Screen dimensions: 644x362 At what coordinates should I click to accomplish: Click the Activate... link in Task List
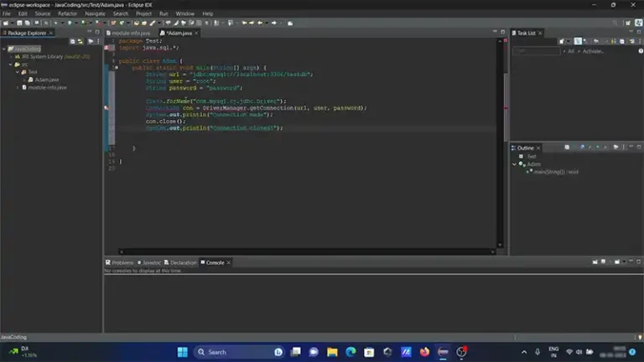(593, 51)
